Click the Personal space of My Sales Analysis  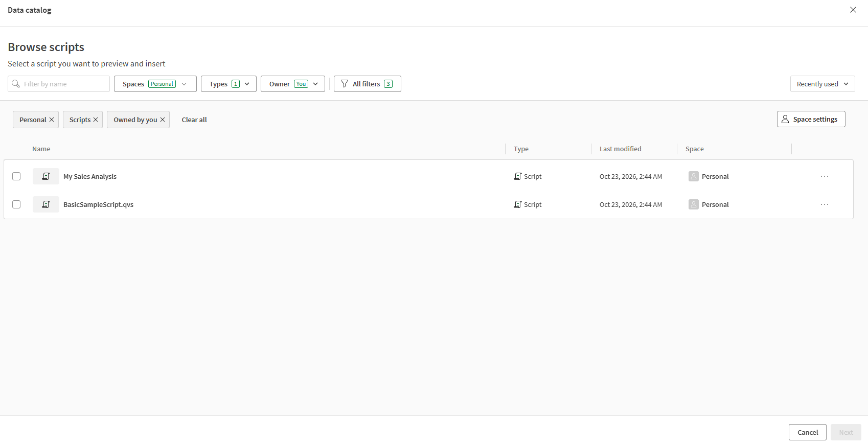click(709, 176)
